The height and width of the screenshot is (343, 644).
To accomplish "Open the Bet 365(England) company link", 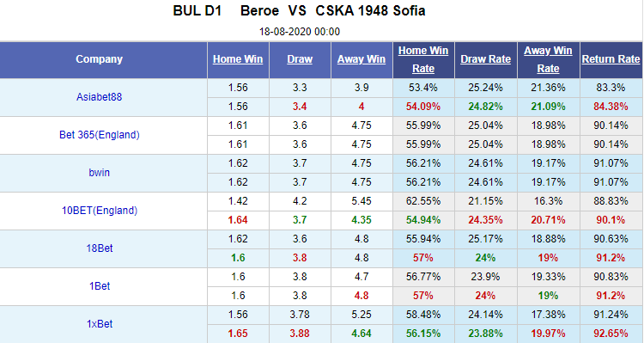I will click(99, 135).
